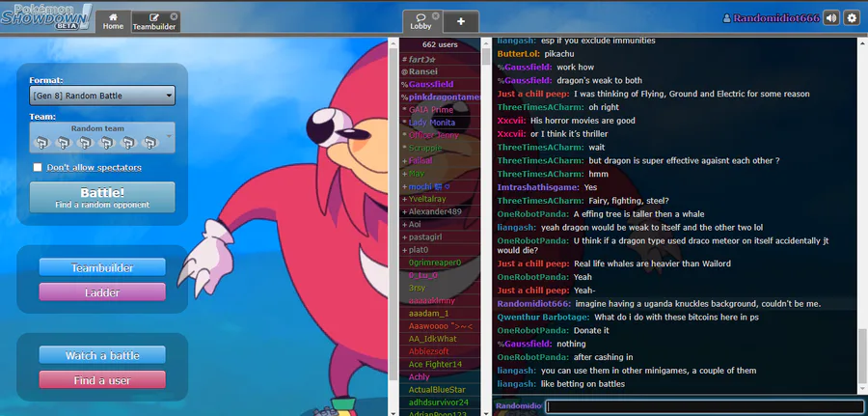Click the 662 users count header
Screen dimensions: 868x416
(440, 44)
